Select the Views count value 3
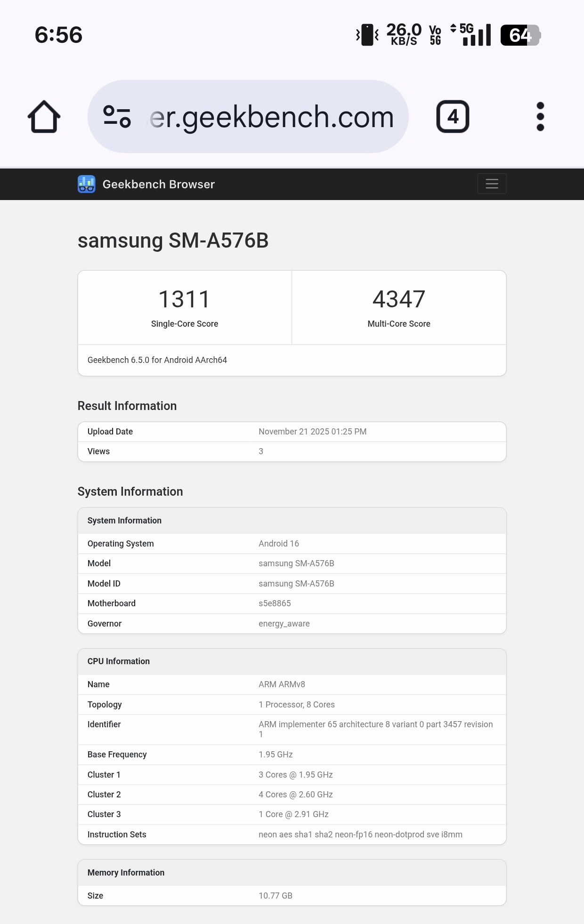 [261, 451]
